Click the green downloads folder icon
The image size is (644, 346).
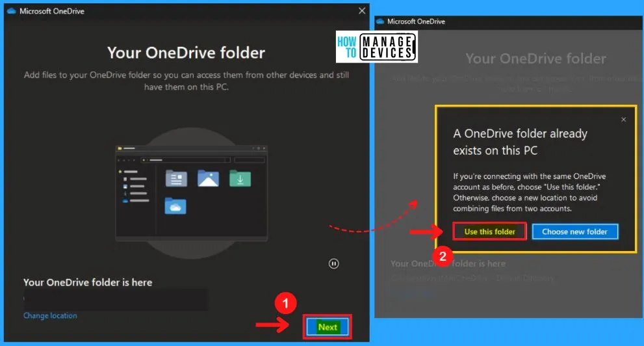click(240, 178)
